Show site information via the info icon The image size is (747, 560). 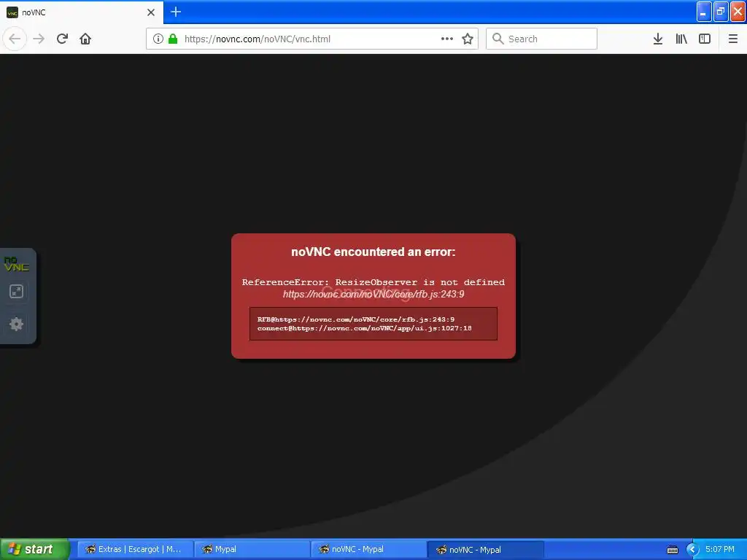pyautogui.click(x=158, y=39)
